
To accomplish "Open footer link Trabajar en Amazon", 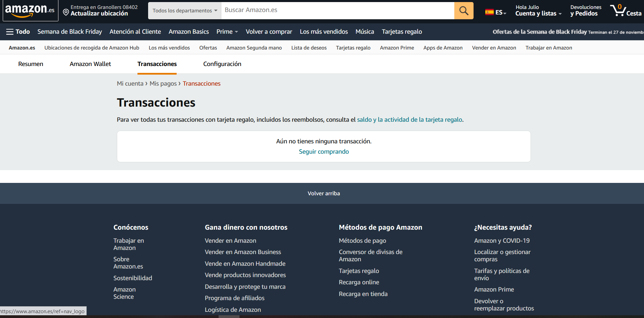I will tap(129, 244).
